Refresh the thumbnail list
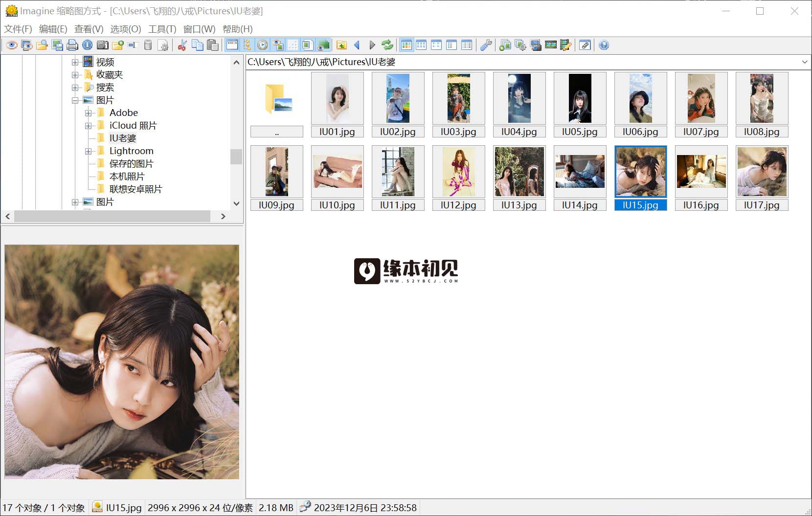 387,45
